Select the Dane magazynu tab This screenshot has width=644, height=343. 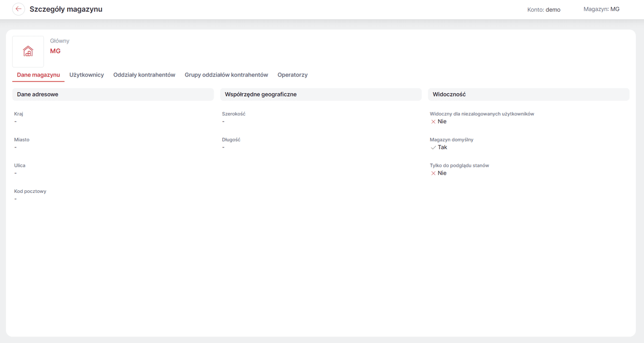[x=38, y=75]
